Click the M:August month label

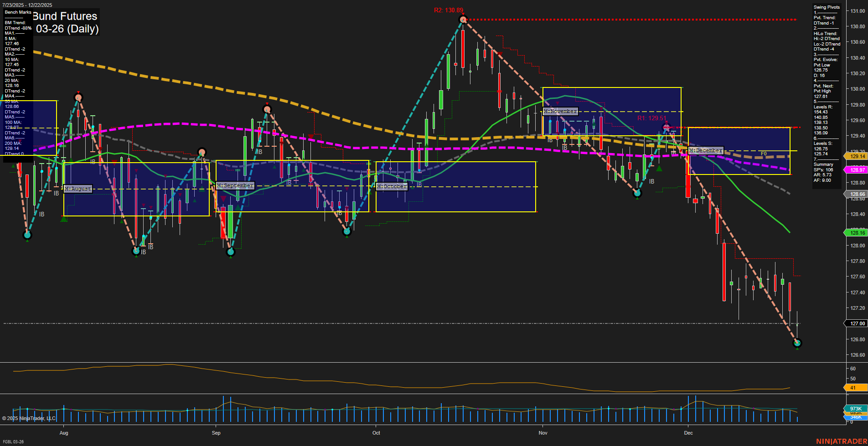click(77, 189)
